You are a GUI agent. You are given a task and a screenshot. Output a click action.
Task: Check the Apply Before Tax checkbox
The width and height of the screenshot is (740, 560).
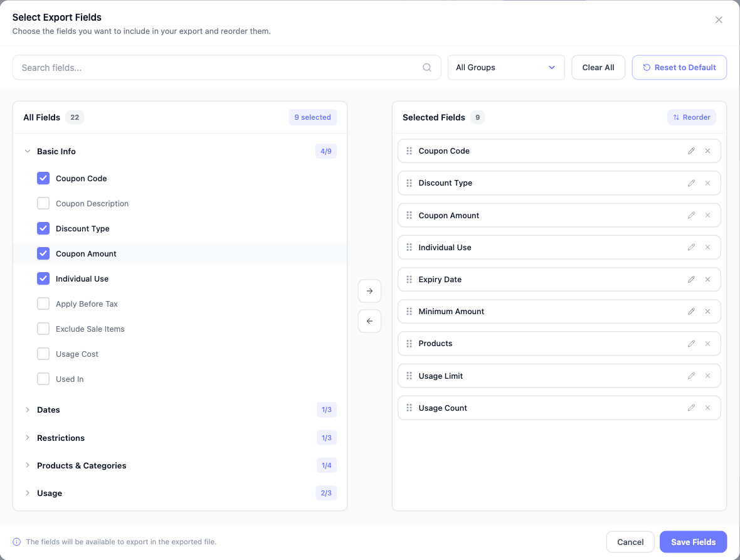43,304
